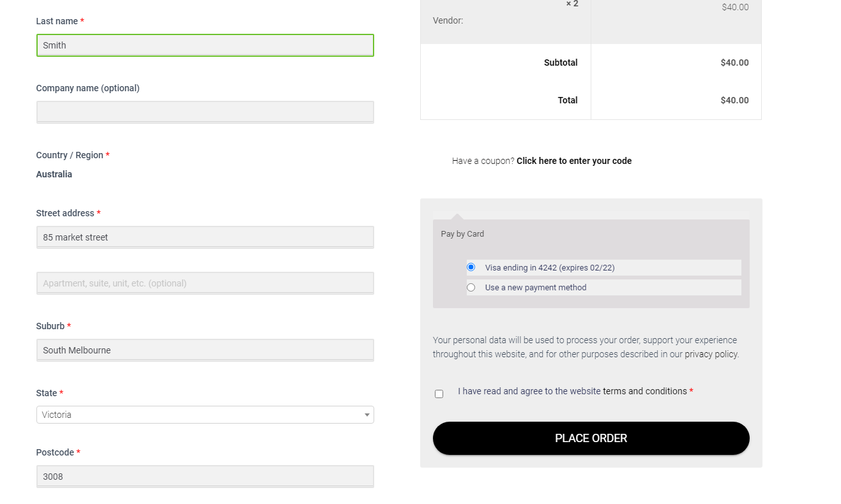Image resolution: width=841 pixels, height=504 pixels.
Task: Click the State dropdown arrow
Action: [x=367, y=415]
